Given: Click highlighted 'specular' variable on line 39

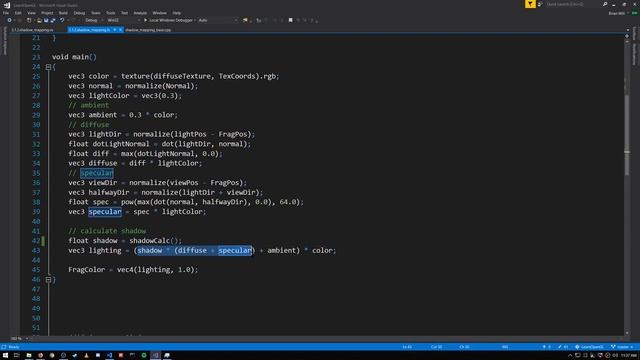Looking at the screenshot, I should tap(105, 211).
